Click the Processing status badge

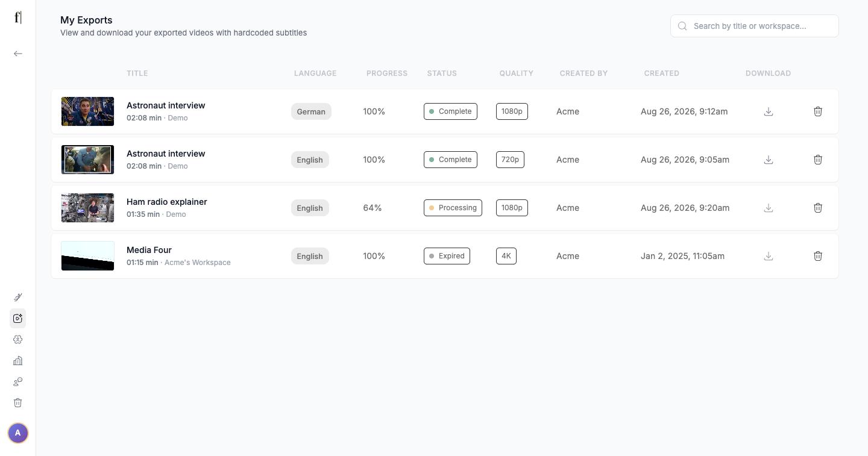point(453,208)
